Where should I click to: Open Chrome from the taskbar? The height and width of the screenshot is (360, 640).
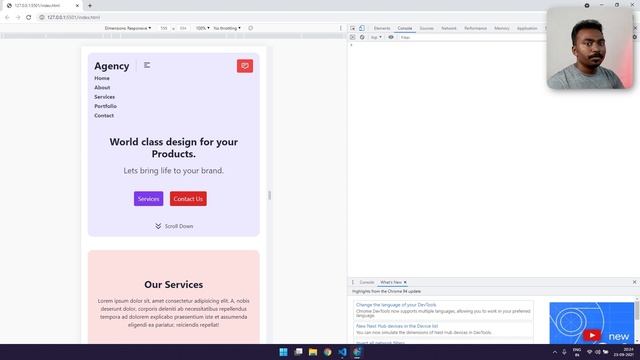point(328,352)
